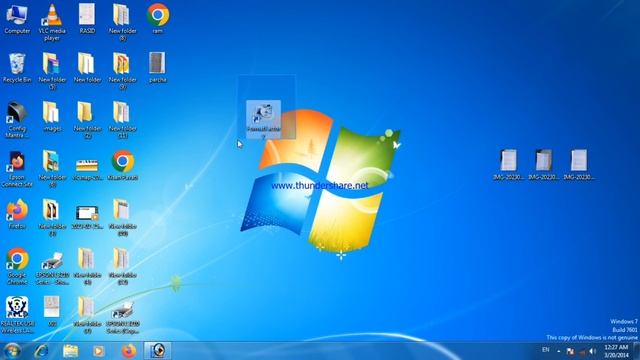Image resolution: width=640 pixels, height=360 pixels.
Task: Select the parcha image file
Action: 158,68
